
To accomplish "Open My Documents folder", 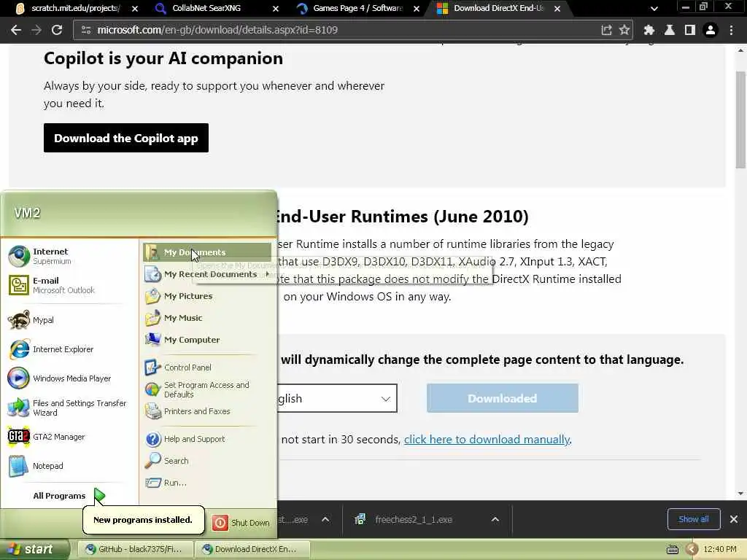I will coord(208,252).
